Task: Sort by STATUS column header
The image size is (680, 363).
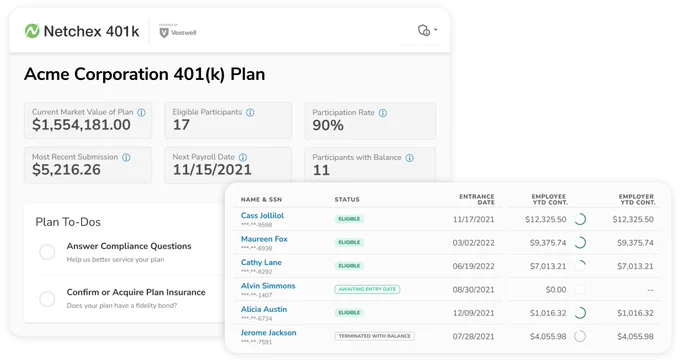Action: click(x=347, y=199)
